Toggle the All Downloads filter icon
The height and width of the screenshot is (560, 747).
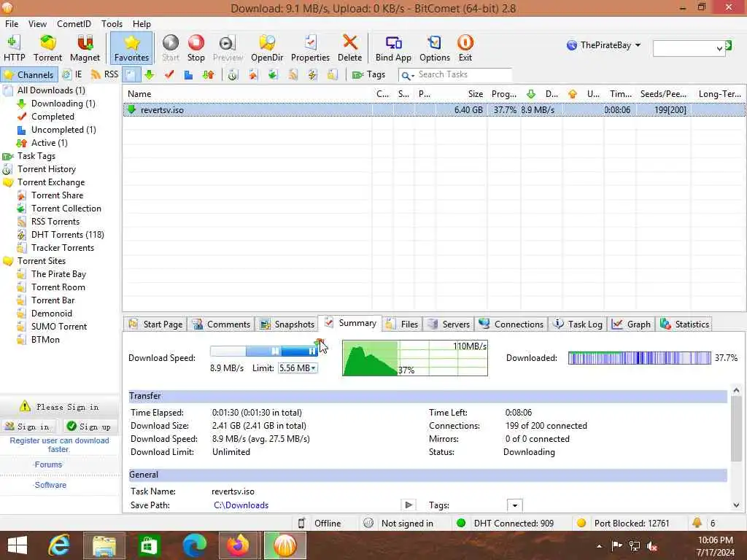(131, 75)
